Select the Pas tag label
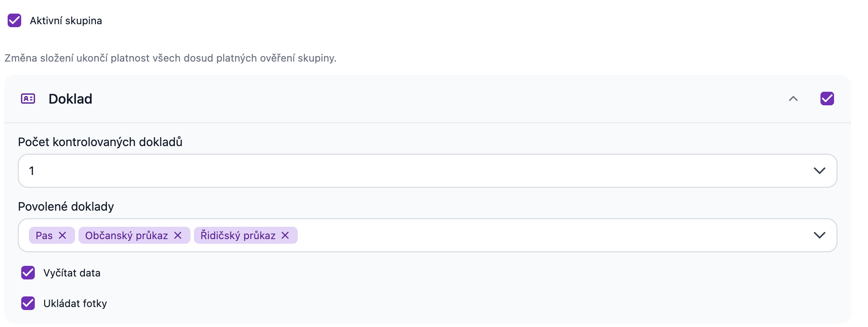The image size is (868, 327). point(44,236)
